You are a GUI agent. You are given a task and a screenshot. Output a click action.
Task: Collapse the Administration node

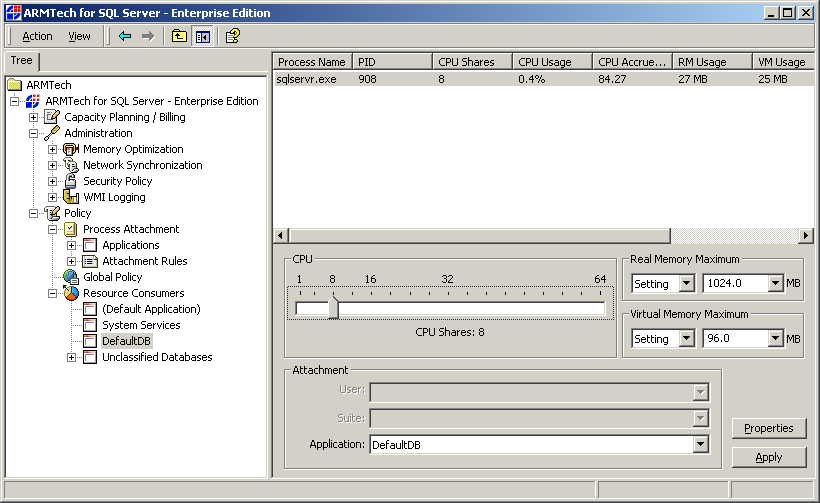tap(33, 133)
